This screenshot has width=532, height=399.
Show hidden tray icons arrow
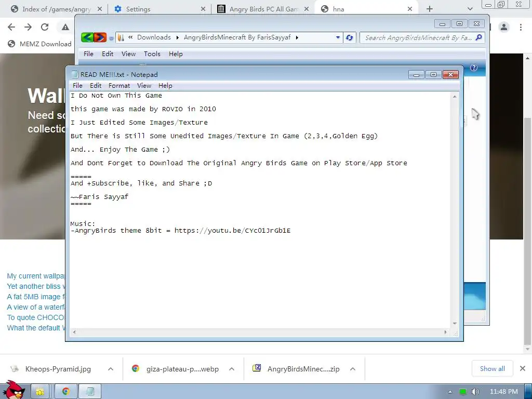click(450, 392)
